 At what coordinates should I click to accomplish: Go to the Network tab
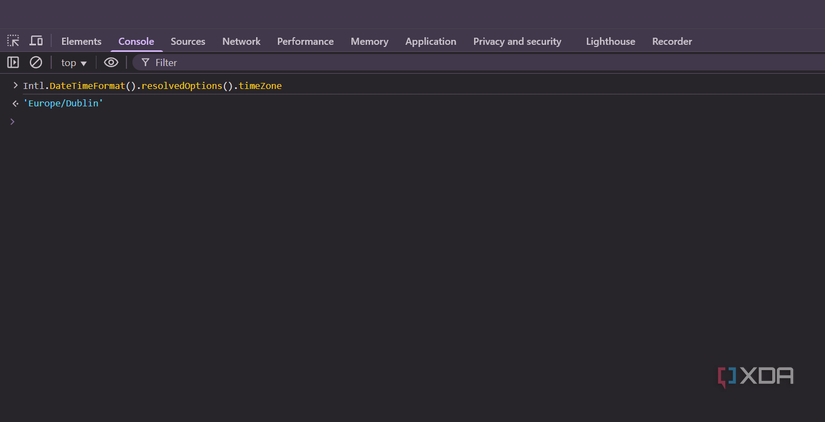(x=241, y=41)
